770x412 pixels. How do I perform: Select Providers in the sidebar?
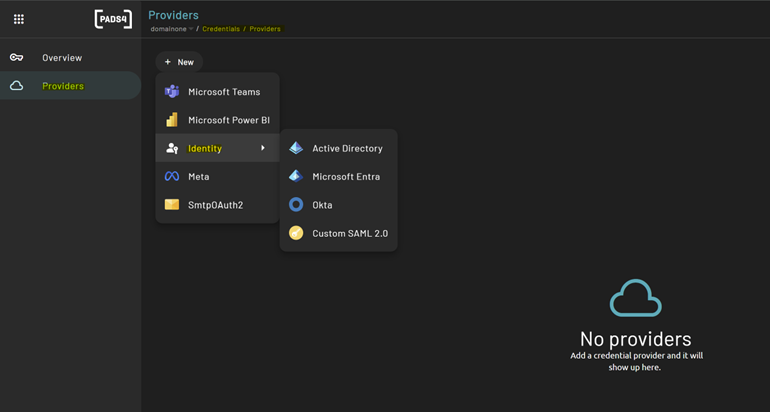71,86
